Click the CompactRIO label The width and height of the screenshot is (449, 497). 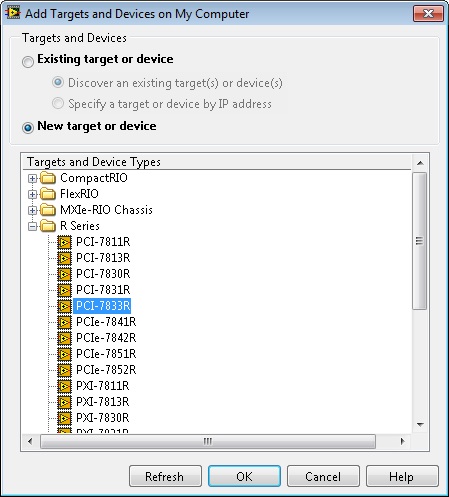point(94,178)
